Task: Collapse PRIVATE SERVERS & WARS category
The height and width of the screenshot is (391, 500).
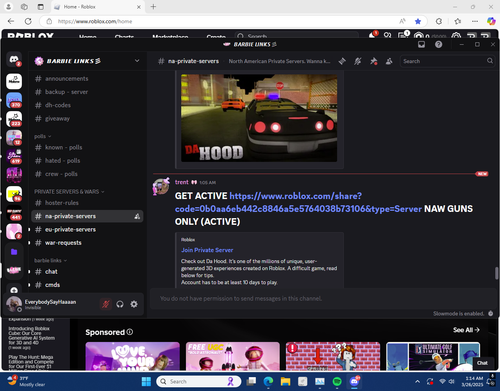Action: [69, 192]
